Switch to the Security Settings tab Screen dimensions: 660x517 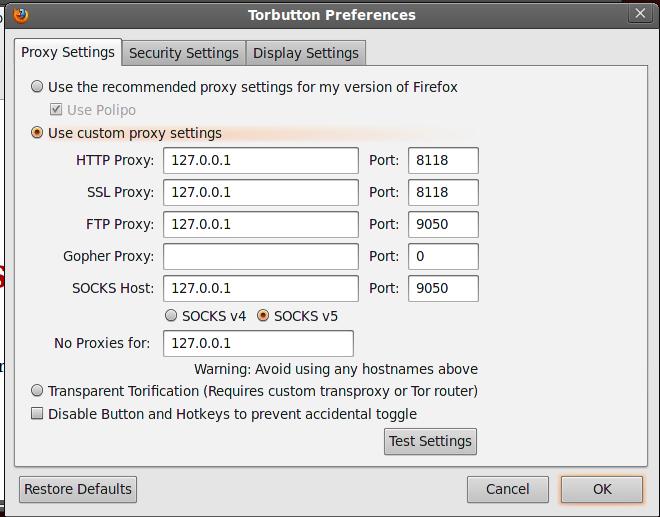[184, 53]
